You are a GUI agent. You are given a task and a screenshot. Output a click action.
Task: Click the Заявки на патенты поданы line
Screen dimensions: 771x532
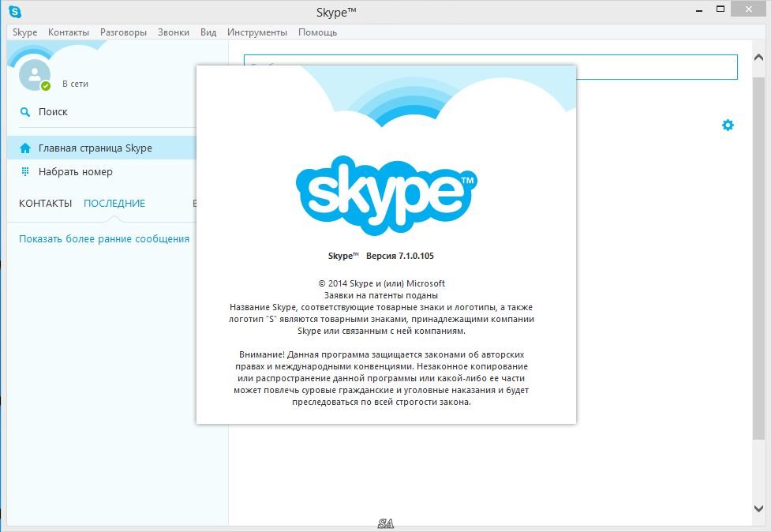(381, 295)
